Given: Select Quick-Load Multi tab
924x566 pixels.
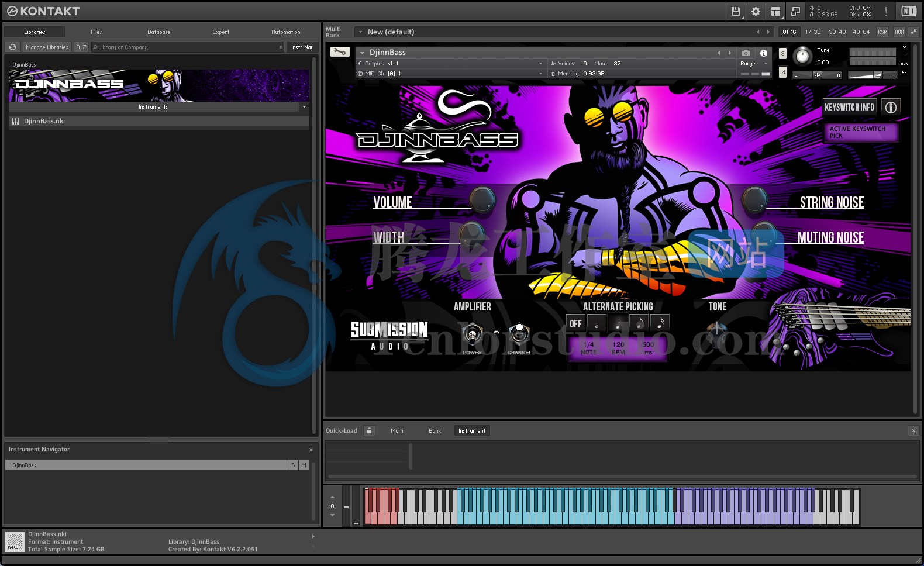Looking at the screenshot, I should point(397,431).
